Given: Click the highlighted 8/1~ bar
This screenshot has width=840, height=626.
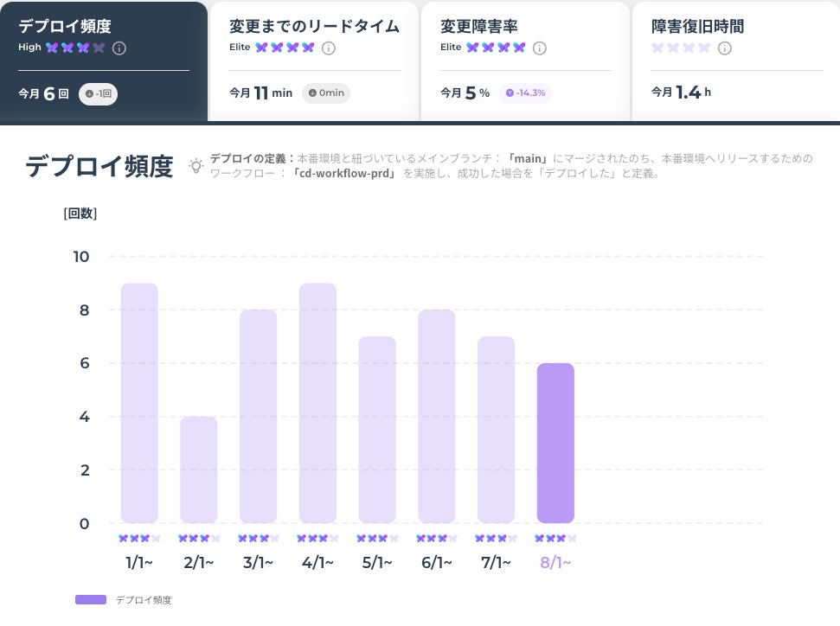Looking at the screenshot, I should click(555, 443).
